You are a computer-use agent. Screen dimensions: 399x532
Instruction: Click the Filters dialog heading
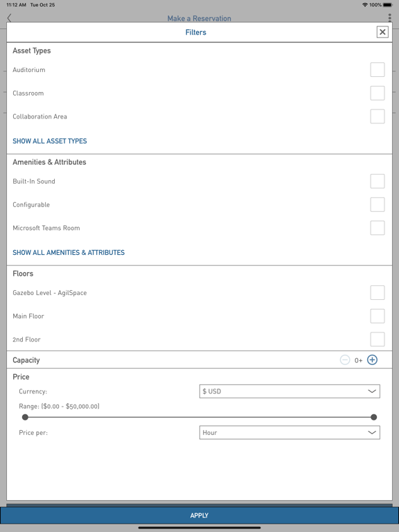click(196, 33)
